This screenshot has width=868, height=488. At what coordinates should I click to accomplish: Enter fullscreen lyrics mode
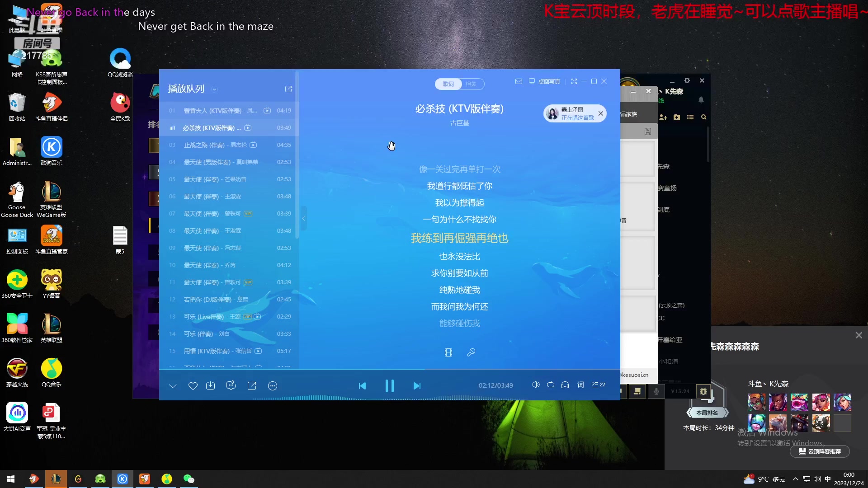(x=574, y=81)
